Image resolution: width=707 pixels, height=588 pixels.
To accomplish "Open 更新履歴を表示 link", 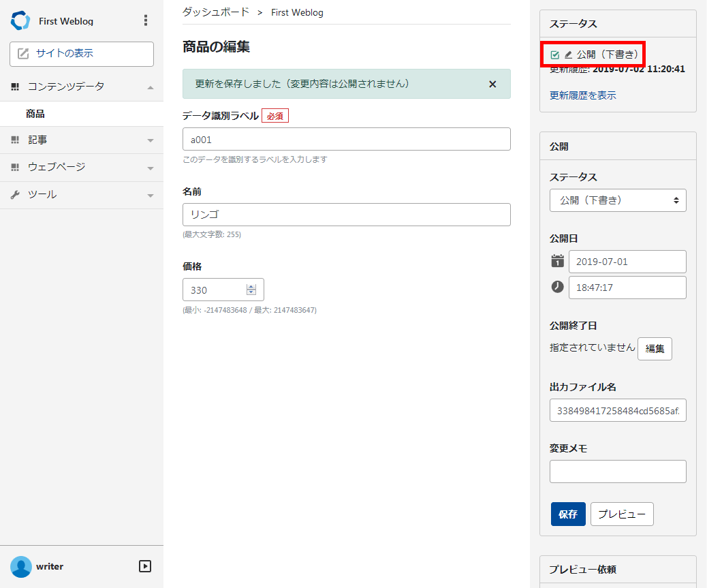I will (582, 95).
